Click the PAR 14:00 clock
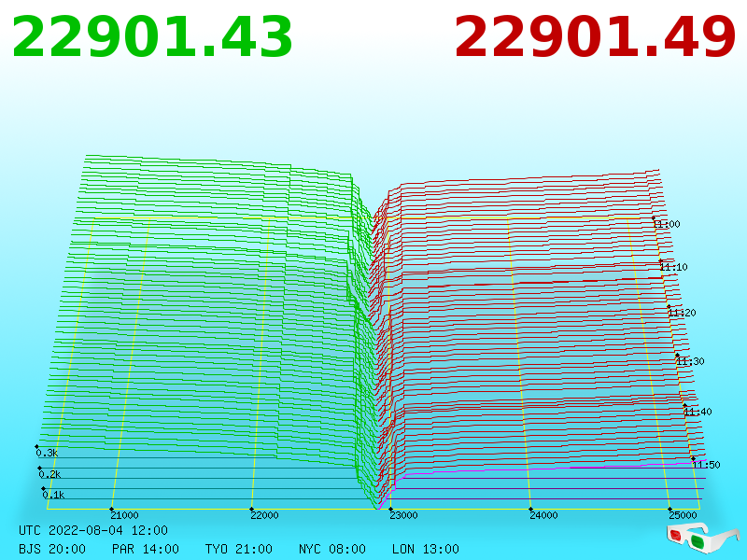This screenshot has height=560, width=747. click(146, 549)
